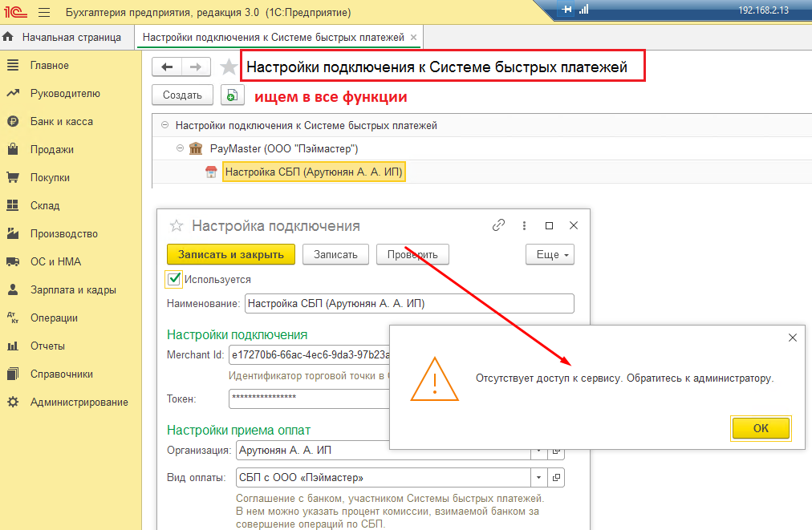Collapse the PayMaster (ООО "Пэймастер") node
812x530 pixels.
pos(180,148)
